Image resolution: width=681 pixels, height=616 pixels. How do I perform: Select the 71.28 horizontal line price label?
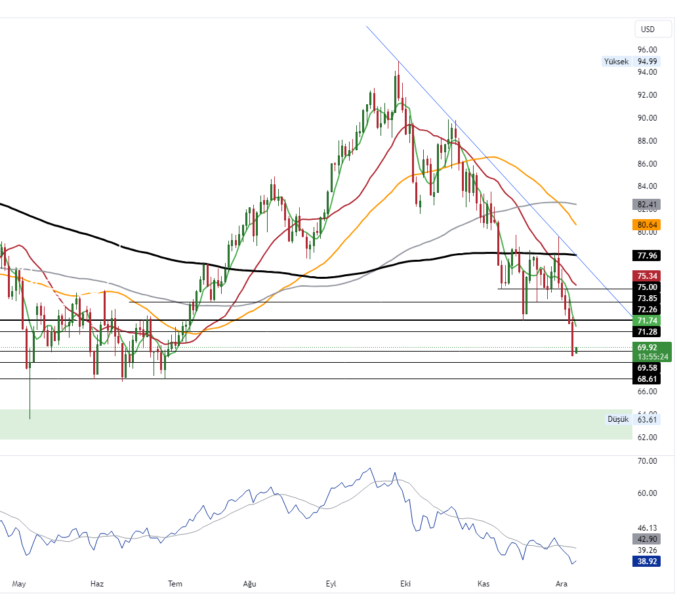click(x=646, y=332)
